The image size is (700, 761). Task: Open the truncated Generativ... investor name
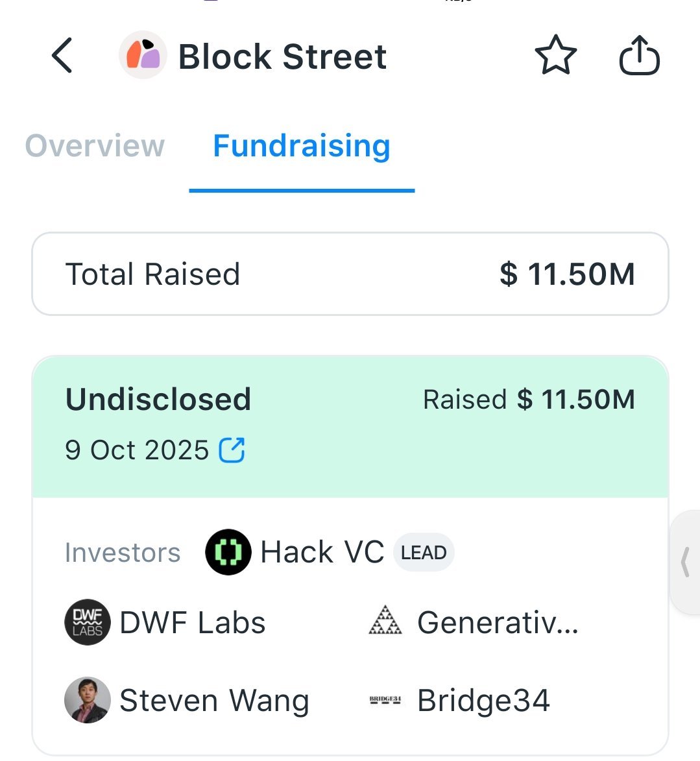click(x=498, y=623)
